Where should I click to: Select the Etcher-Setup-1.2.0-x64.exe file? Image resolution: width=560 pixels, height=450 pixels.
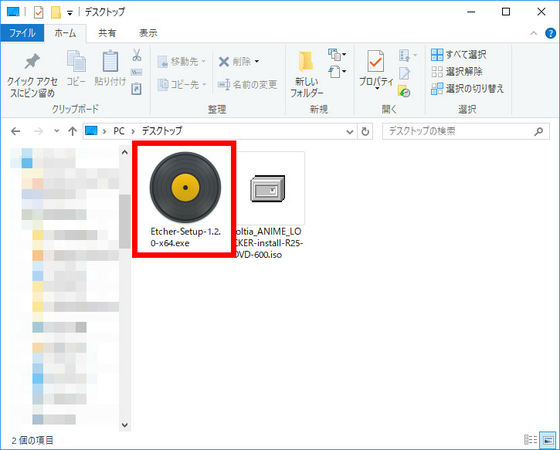pos(185,199)
